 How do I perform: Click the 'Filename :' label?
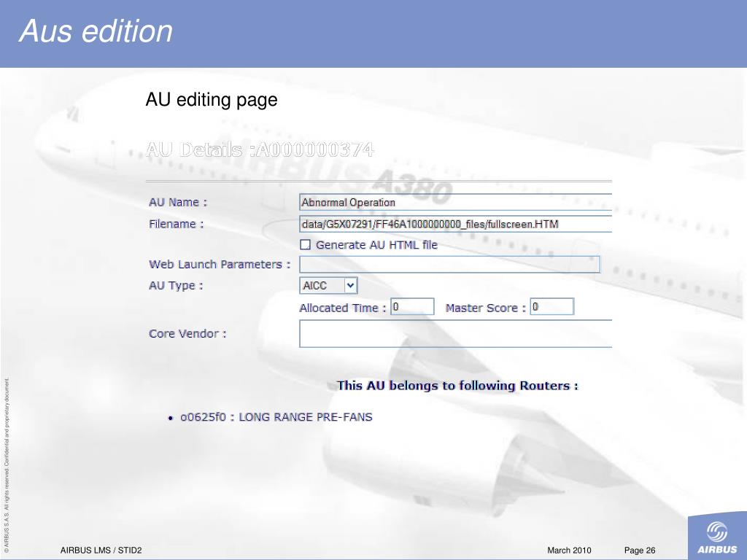(177, 224)
